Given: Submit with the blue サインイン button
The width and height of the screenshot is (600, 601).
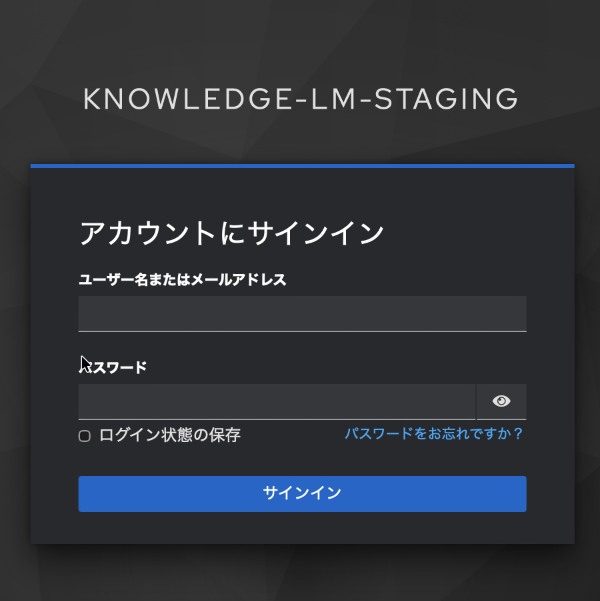Looking at the screenshot, I should coord(302,494).
